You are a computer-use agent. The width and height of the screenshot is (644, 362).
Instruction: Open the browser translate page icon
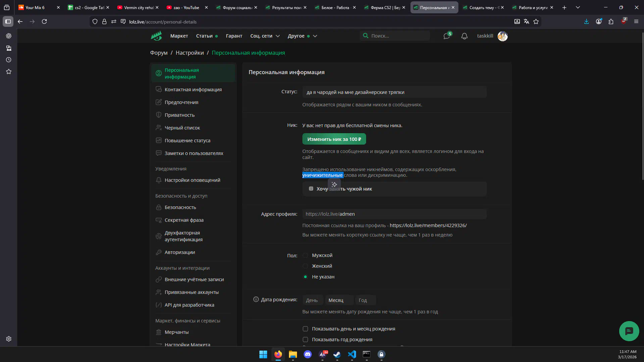click(526, 21)
